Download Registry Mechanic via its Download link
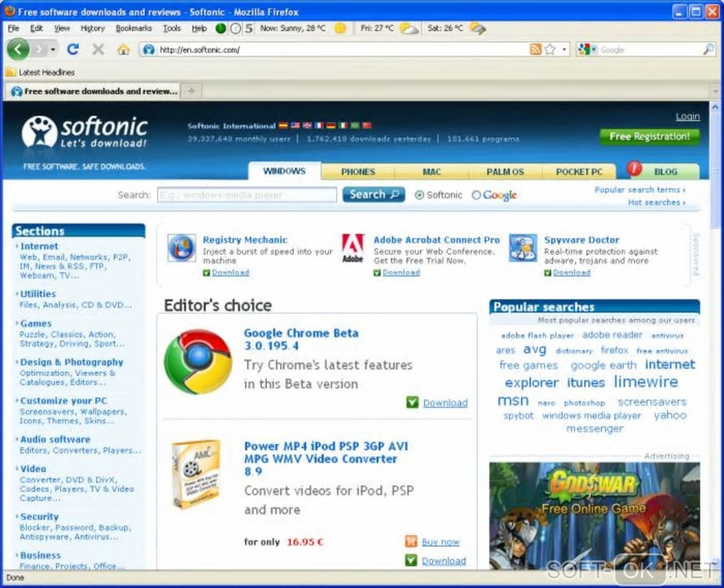Screen dimensions: 724x588 (231, 272)
